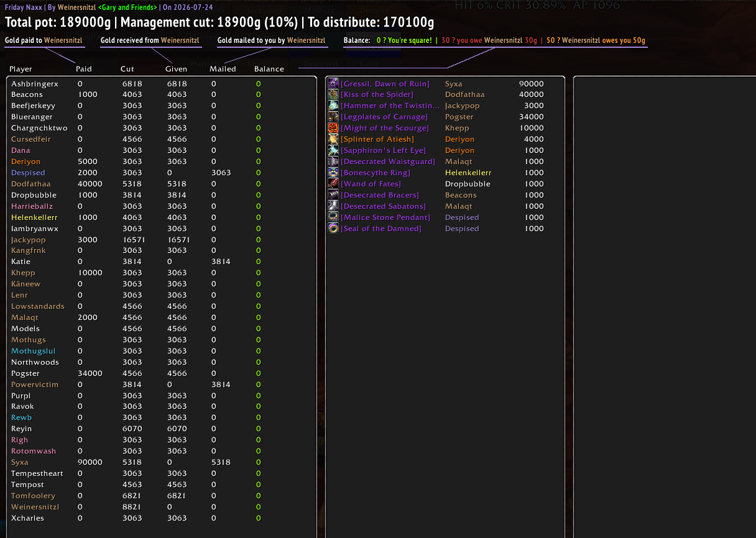Click the Kiss of the Spider item icon
Viewport: 756px width, 538px height.
[333, 94]
